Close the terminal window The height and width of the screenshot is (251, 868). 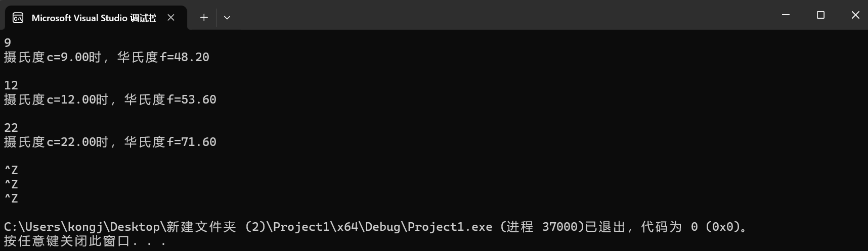pos(855,15)
